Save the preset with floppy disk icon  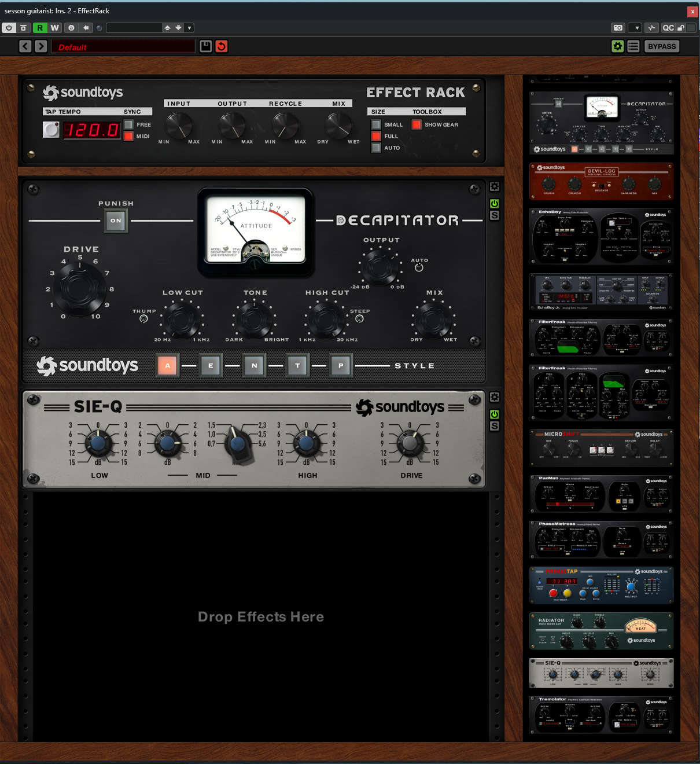tap(205, 46)
